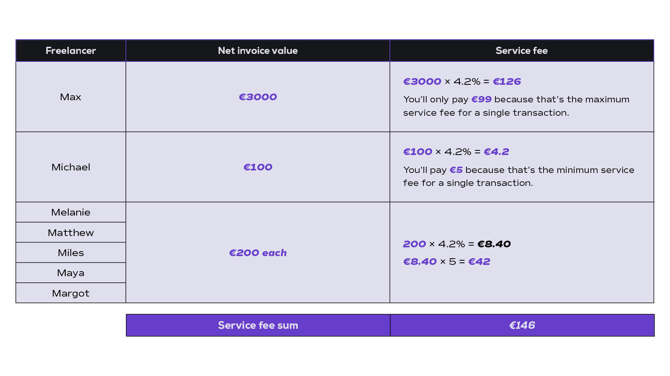Image resolution: width=670 pixels, height=376 pixels.
Task: Click the Service fee sum label
Action: [x=258, y=325]
